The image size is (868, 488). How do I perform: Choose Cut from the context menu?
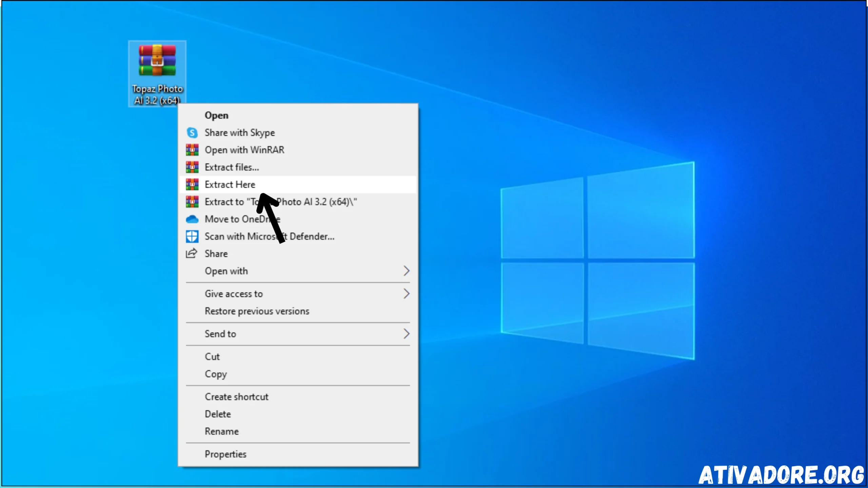coord(298,356)
